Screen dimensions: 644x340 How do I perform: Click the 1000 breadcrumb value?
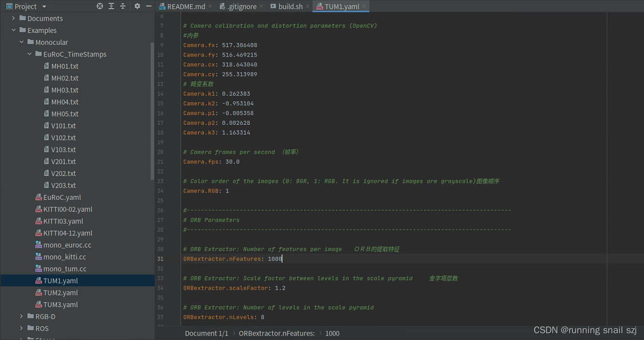332,333
